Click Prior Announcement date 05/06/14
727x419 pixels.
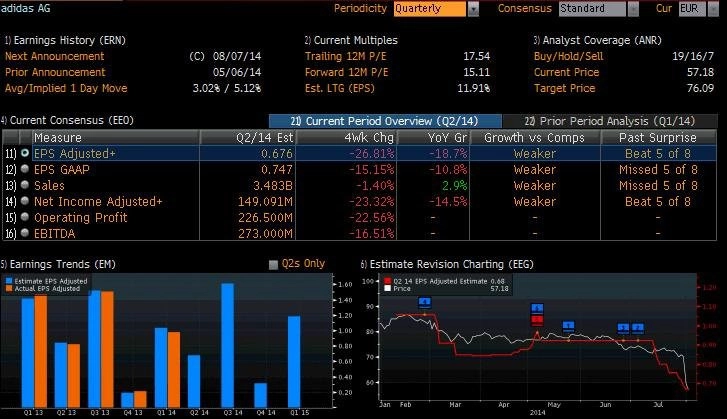click(237, 72)
